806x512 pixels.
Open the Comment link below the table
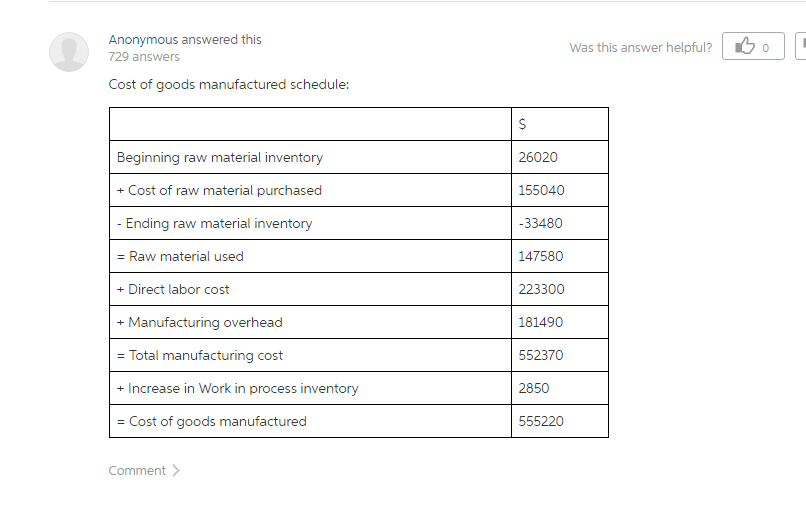pyautogui.click(x=137, y=470)
